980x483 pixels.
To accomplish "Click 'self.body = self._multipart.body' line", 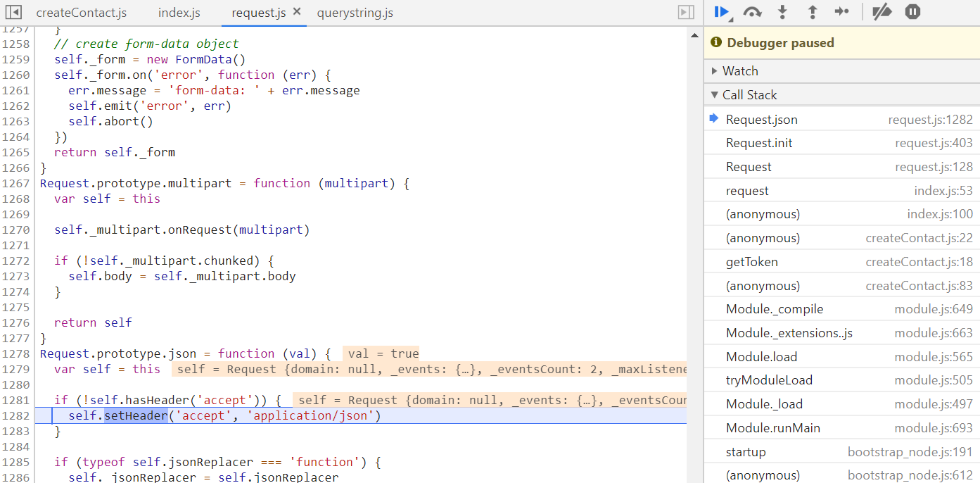I will pyautogui.click(x=182, y=276).
